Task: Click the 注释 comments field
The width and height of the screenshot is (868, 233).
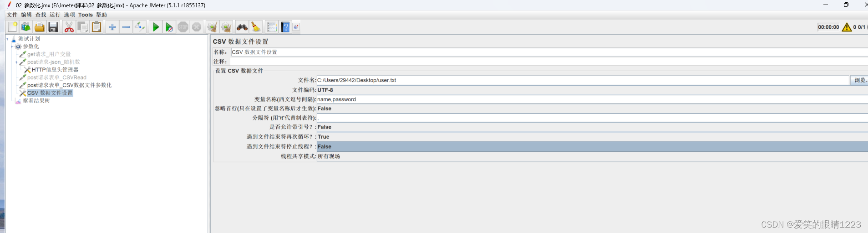Action: (x=549, y=61)
